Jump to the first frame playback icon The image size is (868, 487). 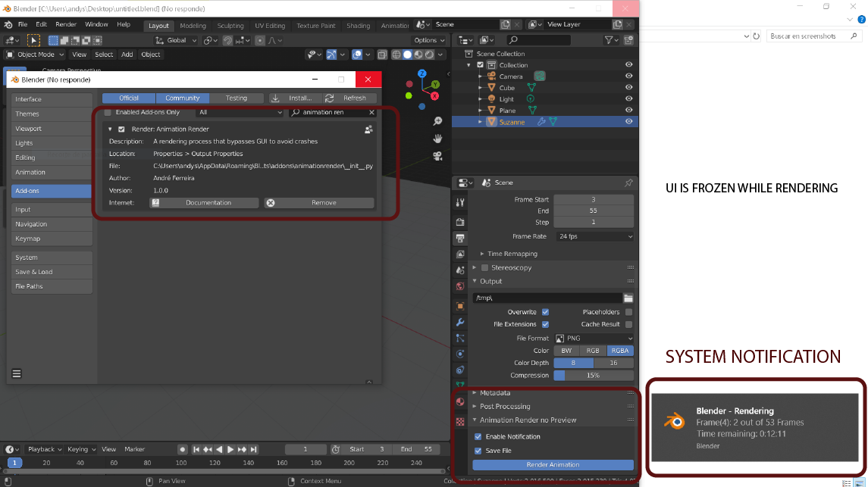(x=196, y=449)
